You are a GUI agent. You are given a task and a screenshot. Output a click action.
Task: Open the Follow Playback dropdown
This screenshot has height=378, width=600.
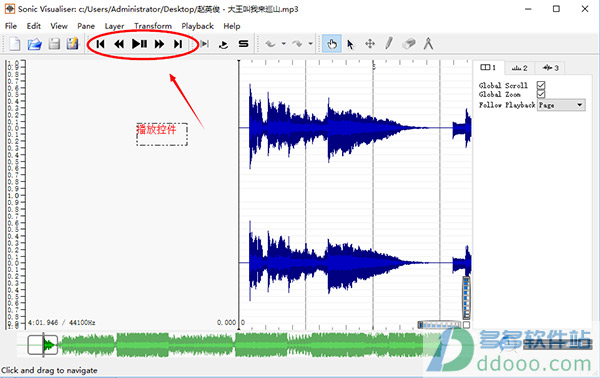[561, 105]
